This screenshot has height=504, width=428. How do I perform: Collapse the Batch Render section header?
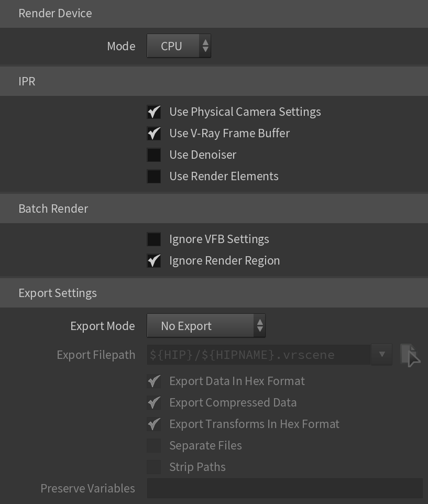click(x=214, y=209)
